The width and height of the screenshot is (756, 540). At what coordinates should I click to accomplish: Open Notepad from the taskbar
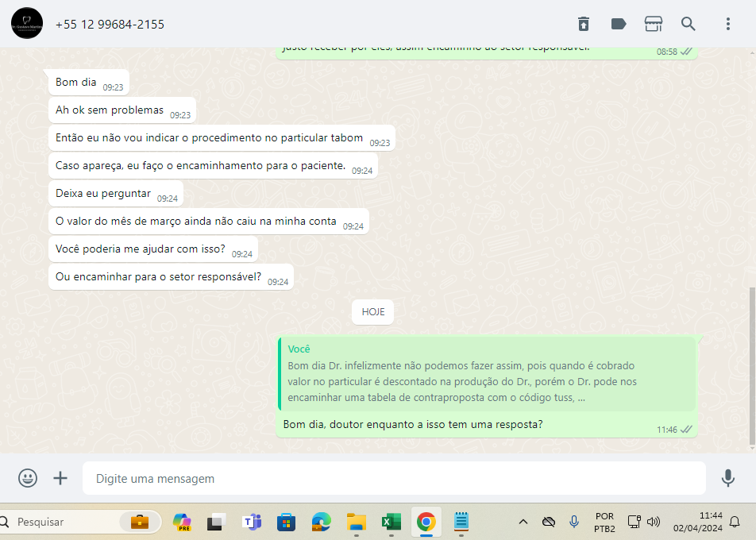tap(461, 522)
